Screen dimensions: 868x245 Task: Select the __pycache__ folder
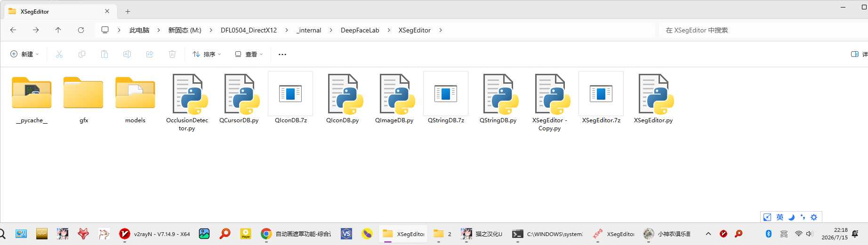coord(32,99)
